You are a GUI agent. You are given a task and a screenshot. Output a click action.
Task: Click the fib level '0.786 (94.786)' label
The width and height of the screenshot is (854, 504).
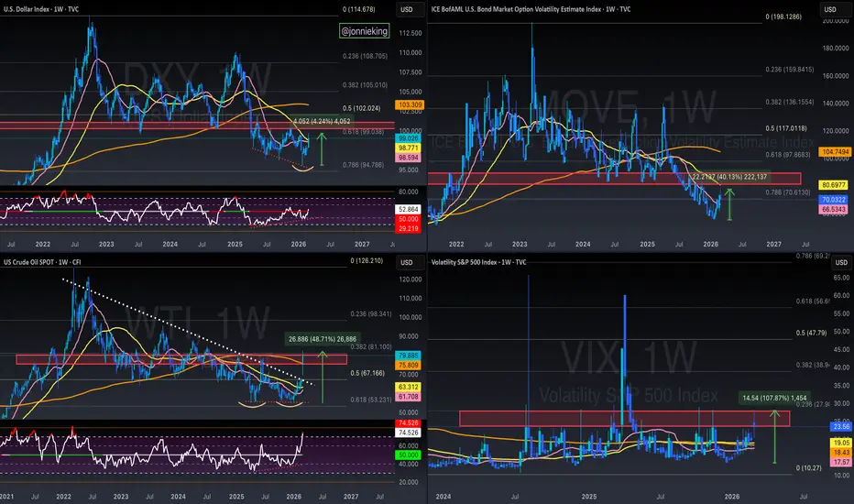pos(363,165)
